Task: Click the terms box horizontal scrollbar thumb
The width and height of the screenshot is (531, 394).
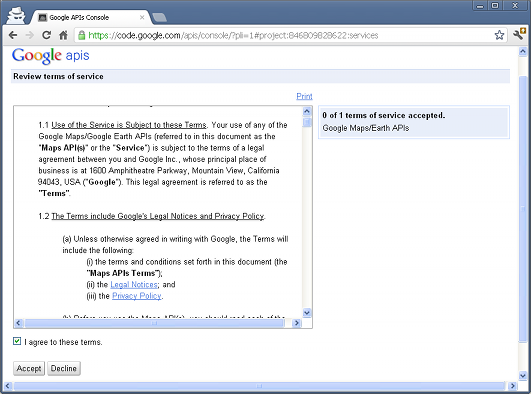Action: click(x=154, y=323)
